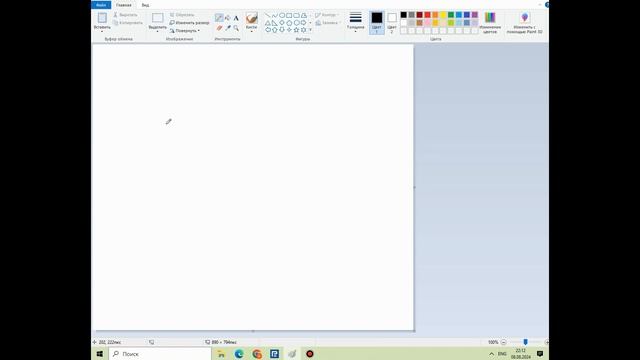
Task: Open the Rotate (Повернуть) dropdown
Action: tap(184, 31)
